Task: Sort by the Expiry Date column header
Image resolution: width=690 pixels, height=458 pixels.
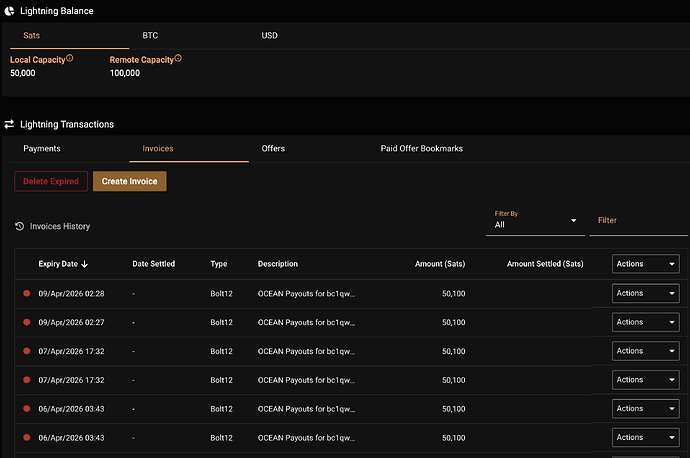Action: tap(58, 264)
